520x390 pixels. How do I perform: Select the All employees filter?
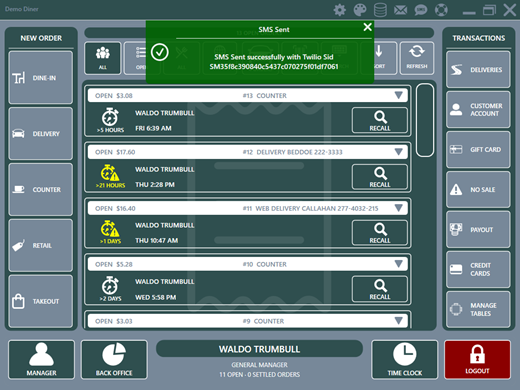click(103, 58)
